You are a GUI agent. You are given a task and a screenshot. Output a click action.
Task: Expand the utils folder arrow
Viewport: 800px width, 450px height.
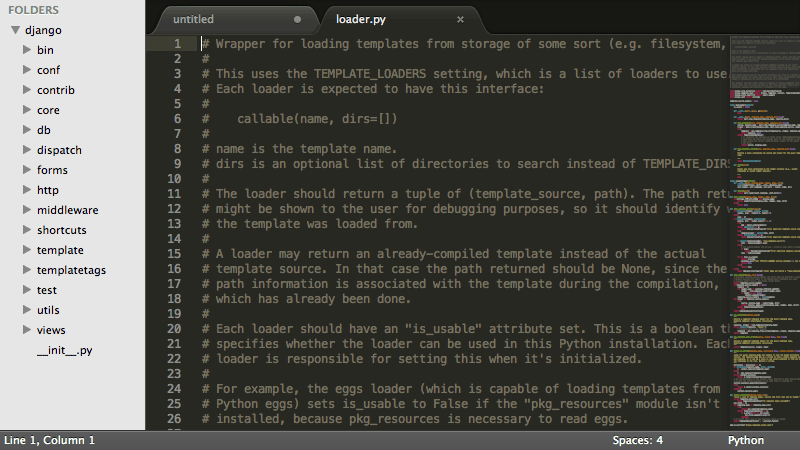coord(27,310)
